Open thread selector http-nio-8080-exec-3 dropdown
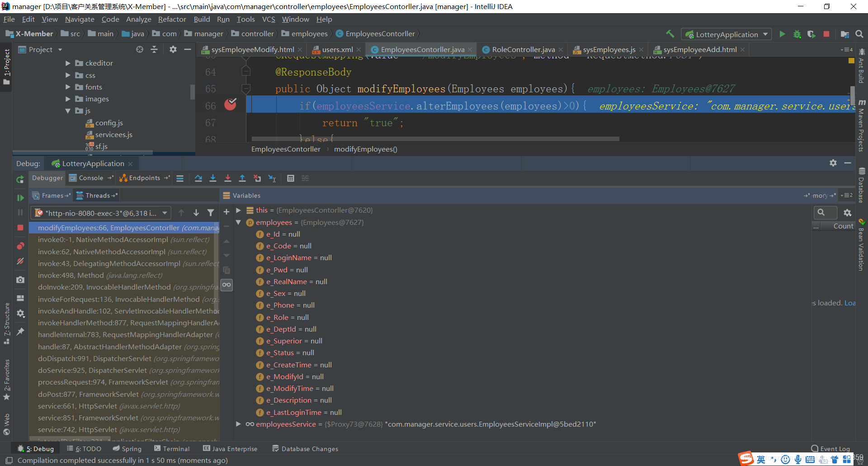 pyautogui.click(x=101, y=213)
